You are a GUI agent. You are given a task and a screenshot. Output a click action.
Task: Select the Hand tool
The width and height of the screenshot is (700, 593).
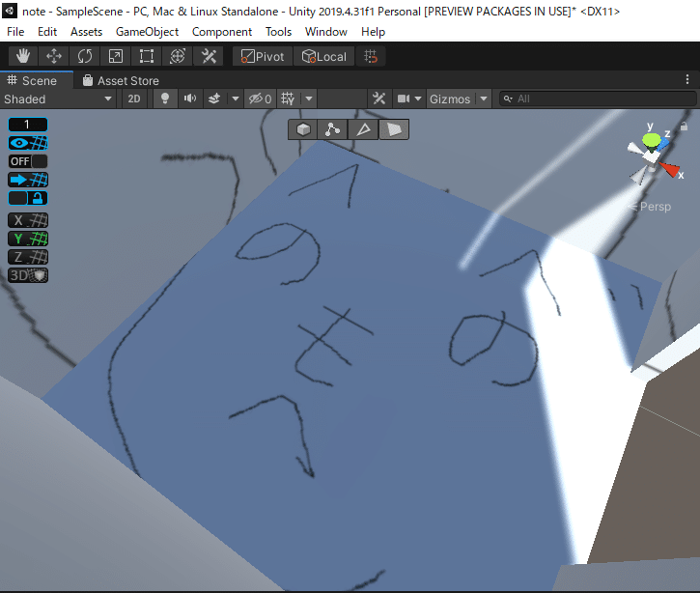23,56
